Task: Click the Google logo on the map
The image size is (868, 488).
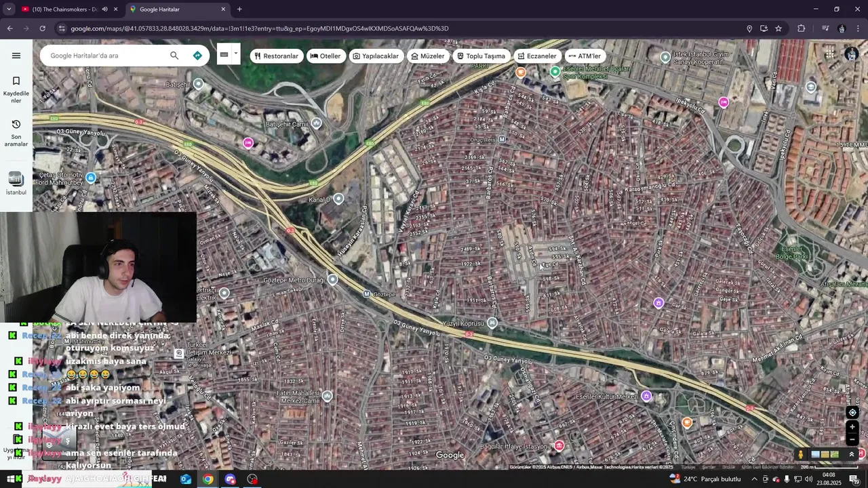Action: tap(450, 455)
